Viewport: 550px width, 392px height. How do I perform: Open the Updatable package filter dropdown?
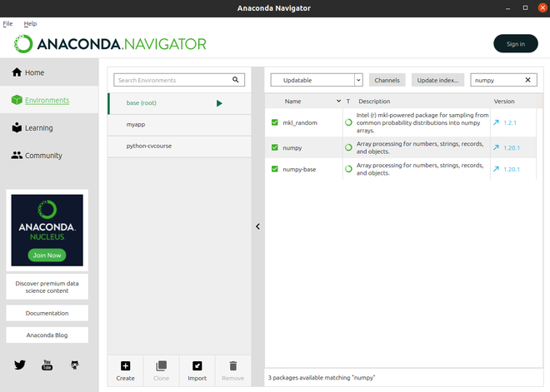[x=317, y=80]
